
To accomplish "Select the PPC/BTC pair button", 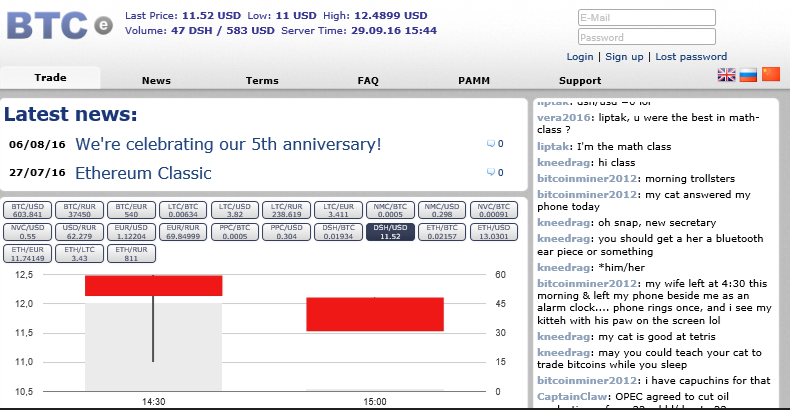I will pyautogui.click(x=235, y=232).
